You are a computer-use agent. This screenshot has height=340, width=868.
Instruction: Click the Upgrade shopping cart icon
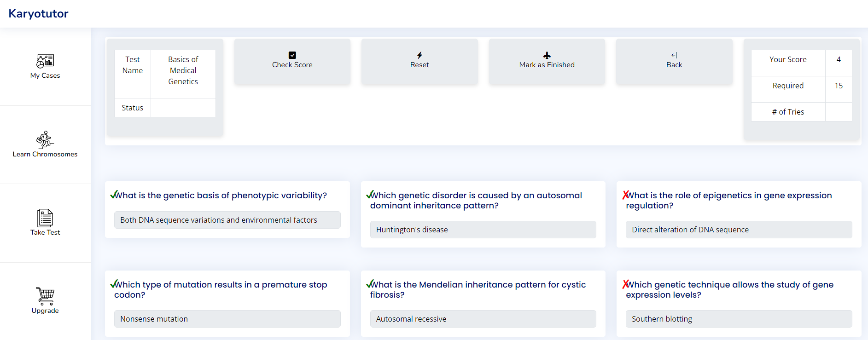(45, 296)
